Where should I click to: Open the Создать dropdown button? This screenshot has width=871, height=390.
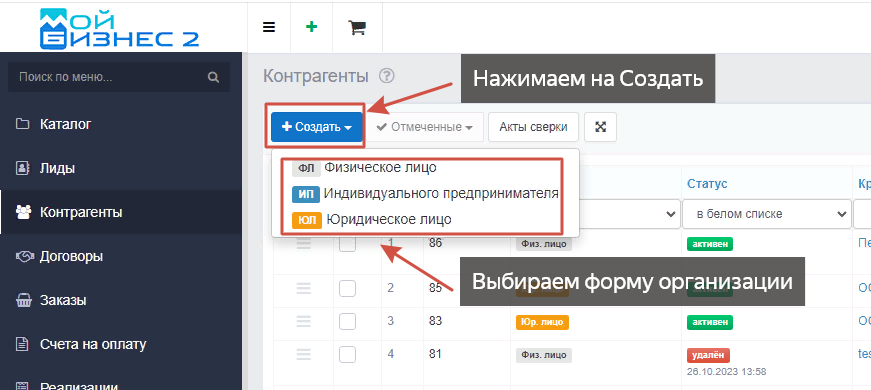click(x=317, y=127)
